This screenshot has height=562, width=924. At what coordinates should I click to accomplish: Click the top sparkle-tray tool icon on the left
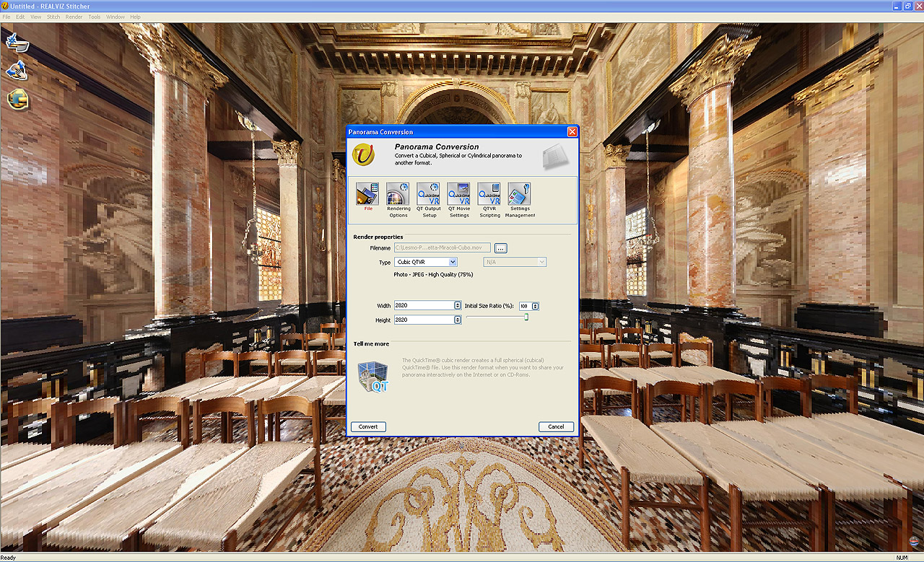pos(17,42)
